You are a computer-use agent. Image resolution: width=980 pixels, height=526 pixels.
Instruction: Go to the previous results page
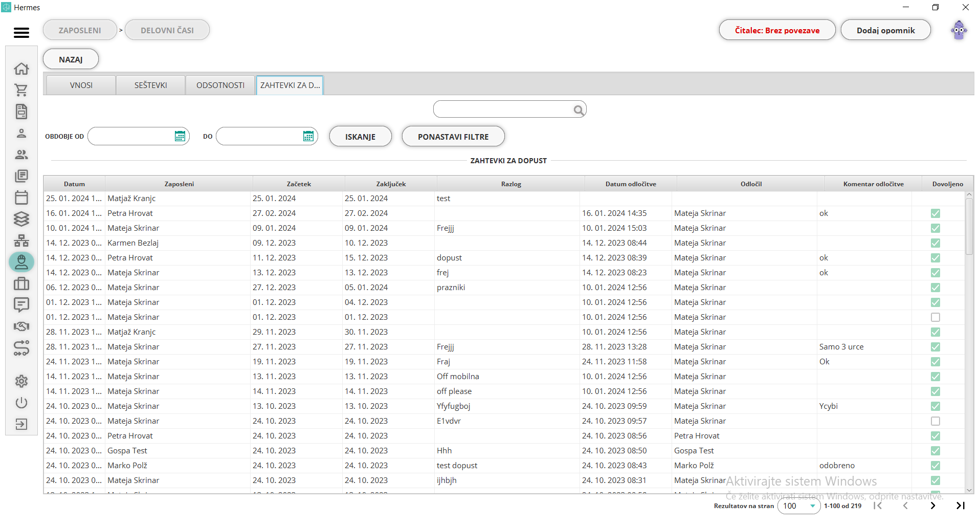click(x=905, y=506)
